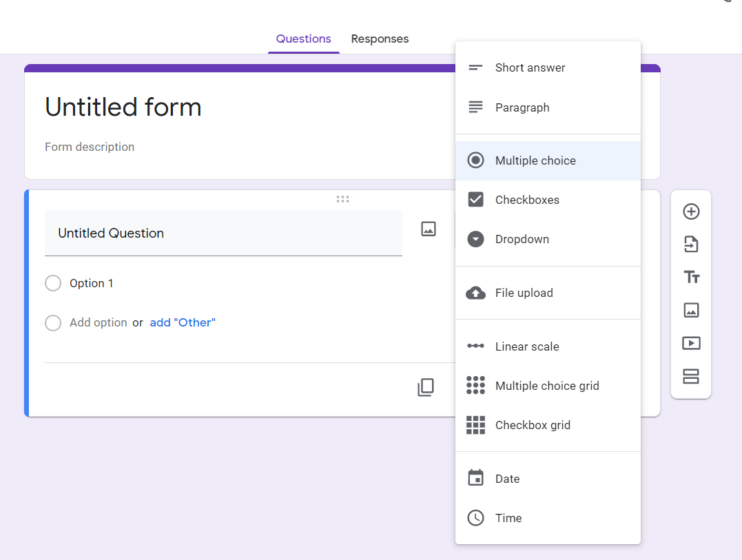Click the drag handle dots on question card

(x=342, y=199)
